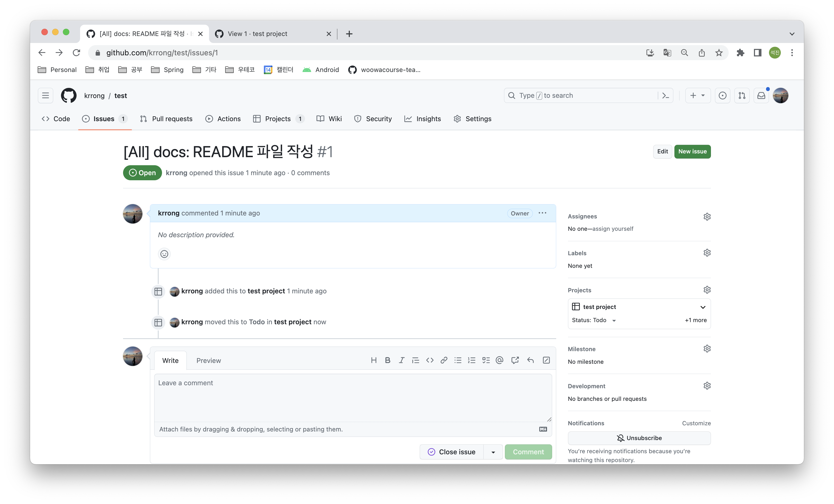Screen dimensions: 834x504
Task: Switch to the Projects tab
Action: pyautogui.click(x=279, y=119)
